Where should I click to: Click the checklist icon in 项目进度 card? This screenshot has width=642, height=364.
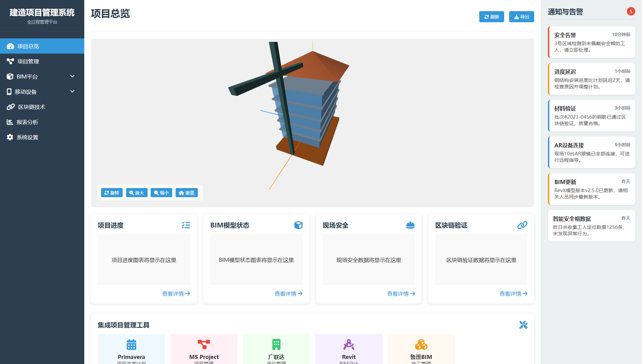(x=186, y=225)
